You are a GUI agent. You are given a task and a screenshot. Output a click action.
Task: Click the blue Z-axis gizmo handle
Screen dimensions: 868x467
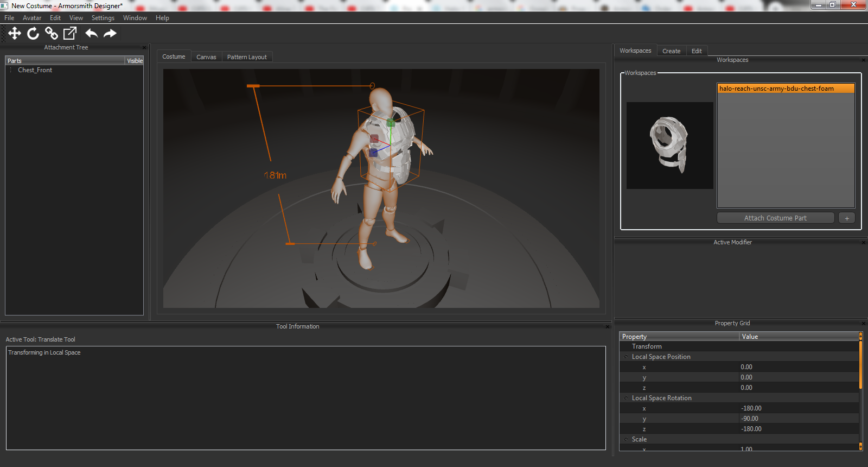[373, 153]
